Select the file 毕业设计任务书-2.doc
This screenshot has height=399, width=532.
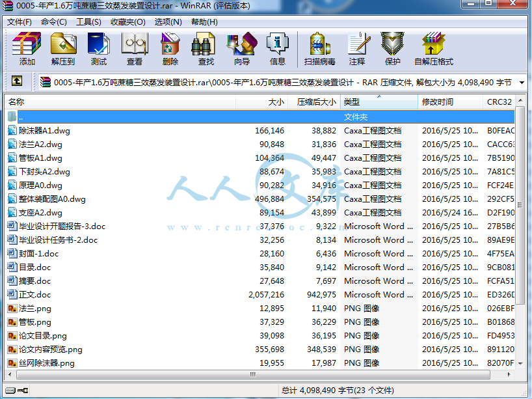coord(59,240)
